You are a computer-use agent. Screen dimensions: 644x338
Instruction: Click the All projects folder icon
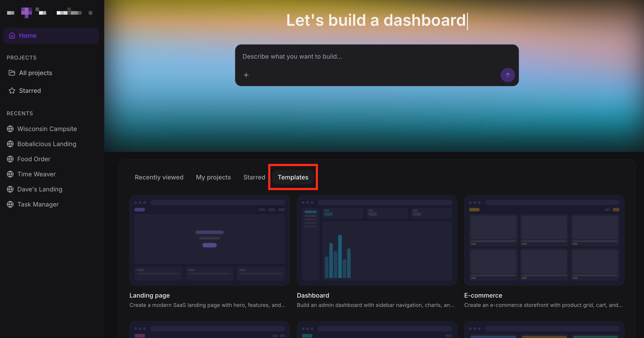(x=12, y=73)
